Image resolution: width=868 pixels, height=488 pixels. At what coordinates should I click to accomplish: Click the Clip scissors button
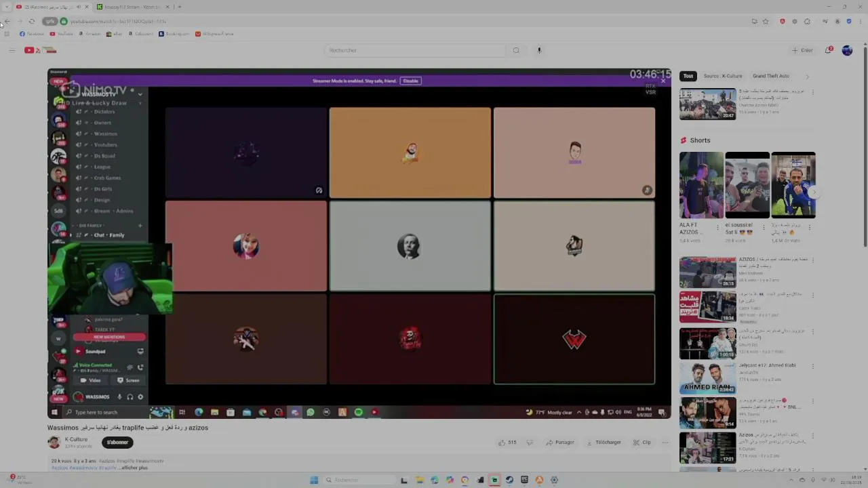click(x=642, y=443)
